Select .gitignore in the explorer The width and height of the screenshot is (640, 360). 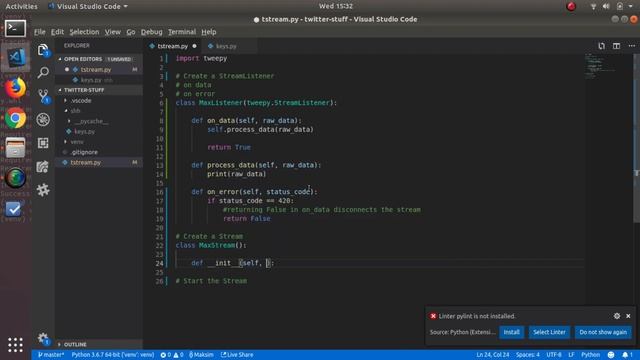(84, 152)
